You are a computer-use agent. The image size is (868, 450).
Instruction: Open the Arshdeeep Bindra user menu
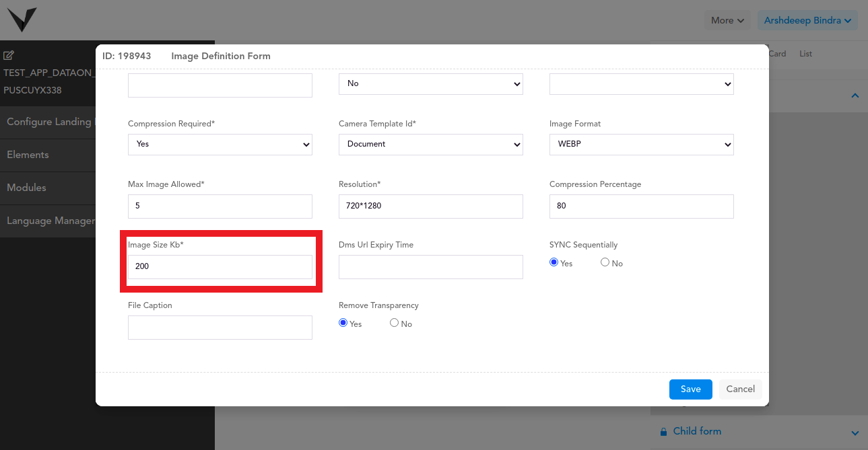[x=807, y=20]
